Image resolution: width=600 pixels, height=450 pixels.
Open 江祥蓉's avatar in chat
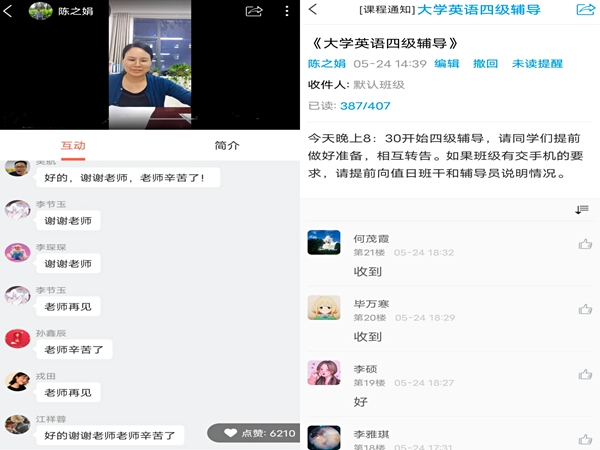tap(17, 425)
